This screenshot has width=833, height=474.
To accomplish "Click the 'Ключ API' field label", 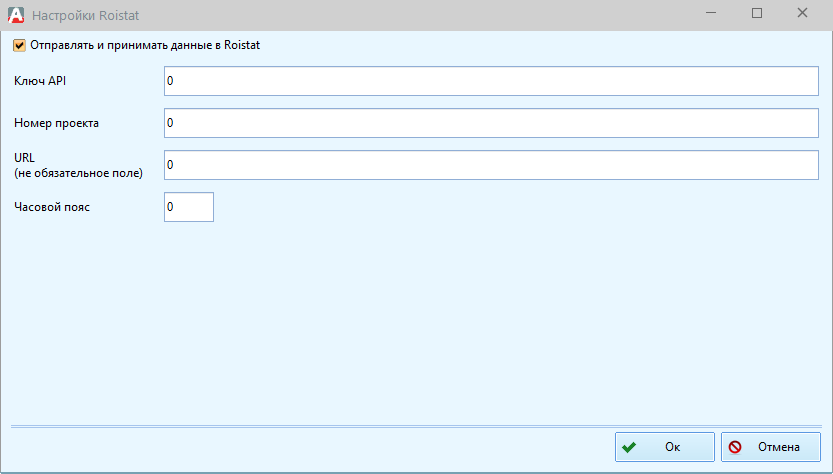I will coord(40,81).
